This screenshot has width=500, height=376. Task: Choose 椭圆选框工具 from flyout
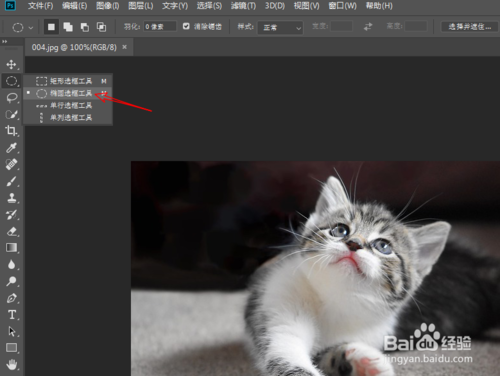click(x=68, y=93)
